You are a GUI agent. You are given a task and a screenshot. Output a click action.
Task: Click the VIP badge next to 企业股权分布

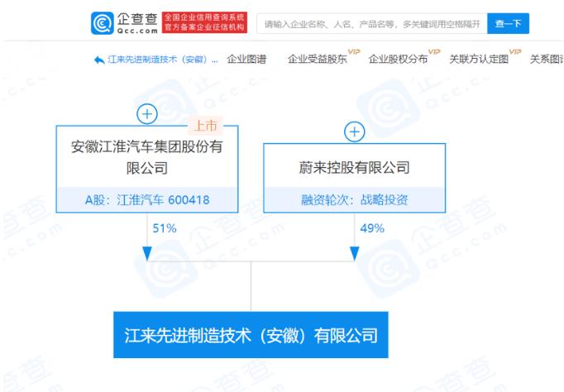tap(434, 52)
